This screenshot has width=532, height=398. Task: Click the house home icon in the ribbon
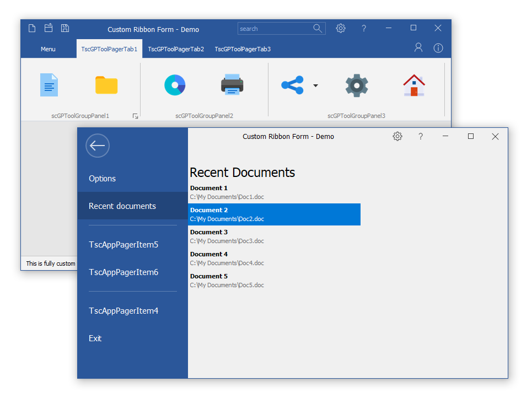pyautogui.click(x=414, y=85)
